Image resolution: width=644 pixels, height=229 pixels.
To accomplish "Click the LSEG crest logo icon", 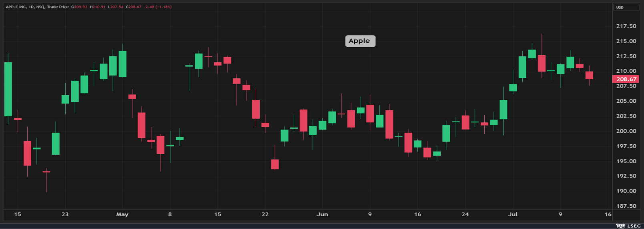I will [x=620, y=226].
